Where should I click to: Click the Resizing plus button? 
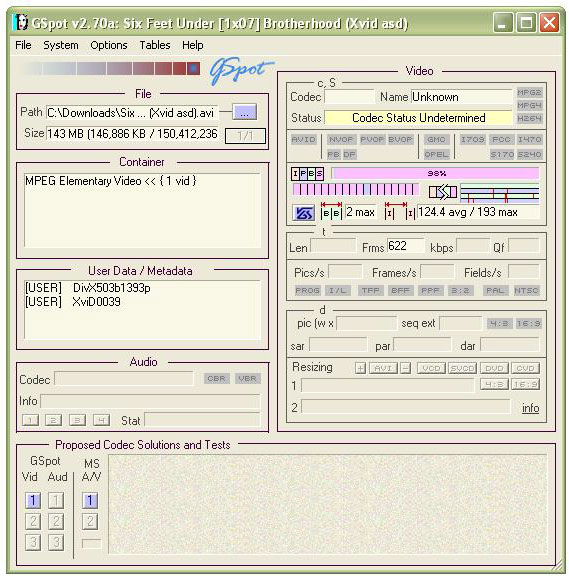point(360,368)
